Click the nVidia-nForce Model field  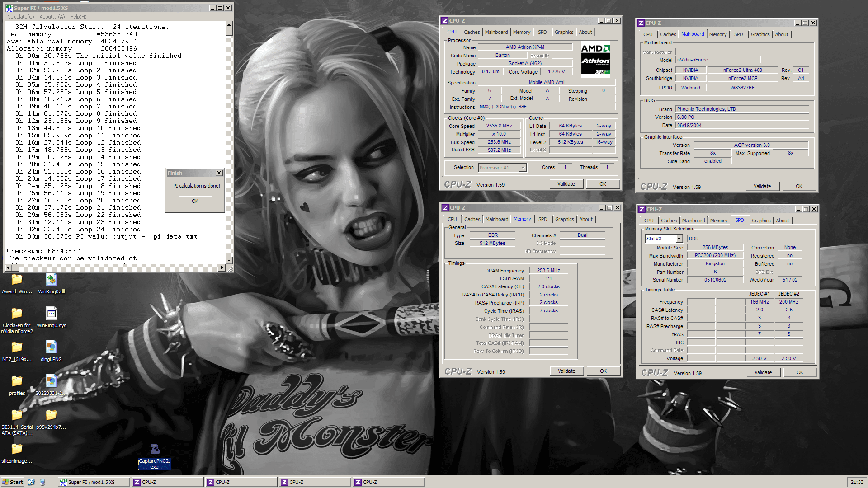click(x=718, y=60)
